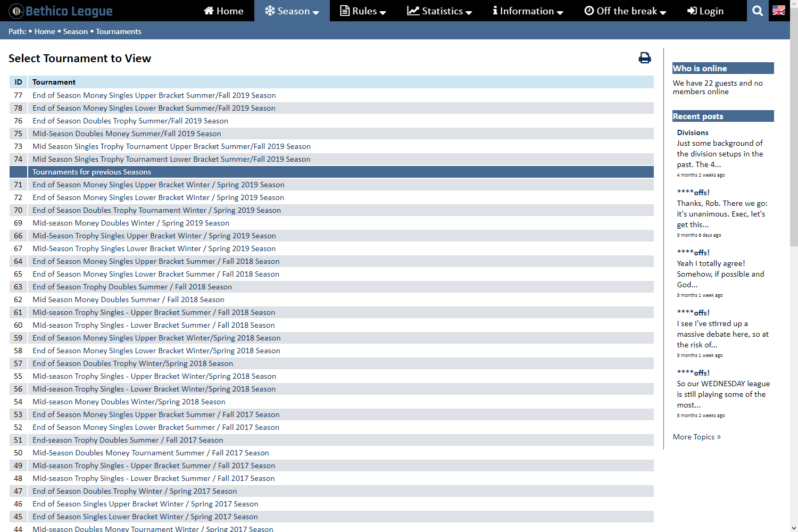This screenshot has height=532, width=798.
Task: Open the Off the break dropdown
Action: pos(625,11)
